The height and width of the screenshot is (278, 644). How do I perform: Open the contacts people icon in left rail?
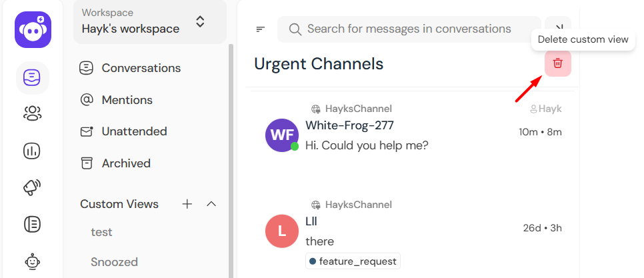[33, 113]
